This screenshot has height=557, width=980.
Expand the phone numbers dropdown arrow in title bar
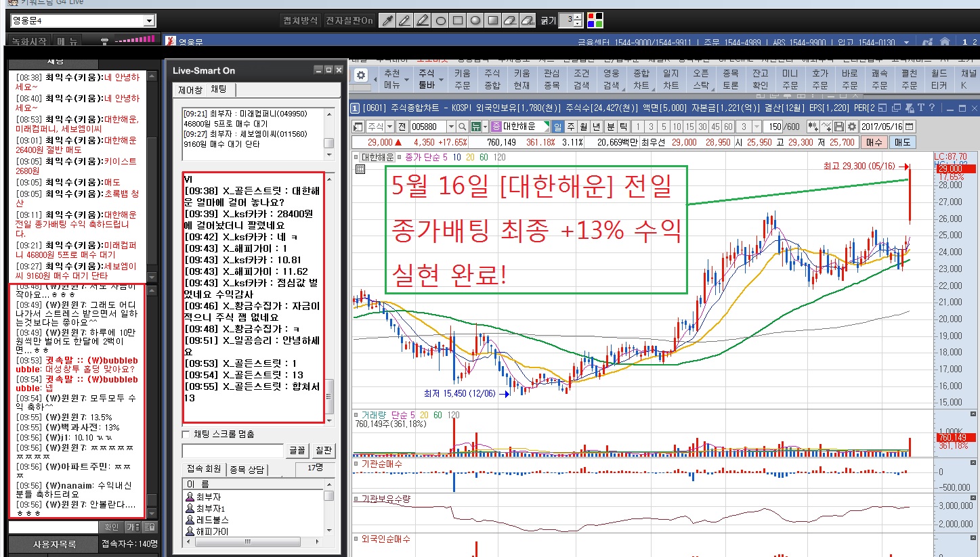(906, 42)
